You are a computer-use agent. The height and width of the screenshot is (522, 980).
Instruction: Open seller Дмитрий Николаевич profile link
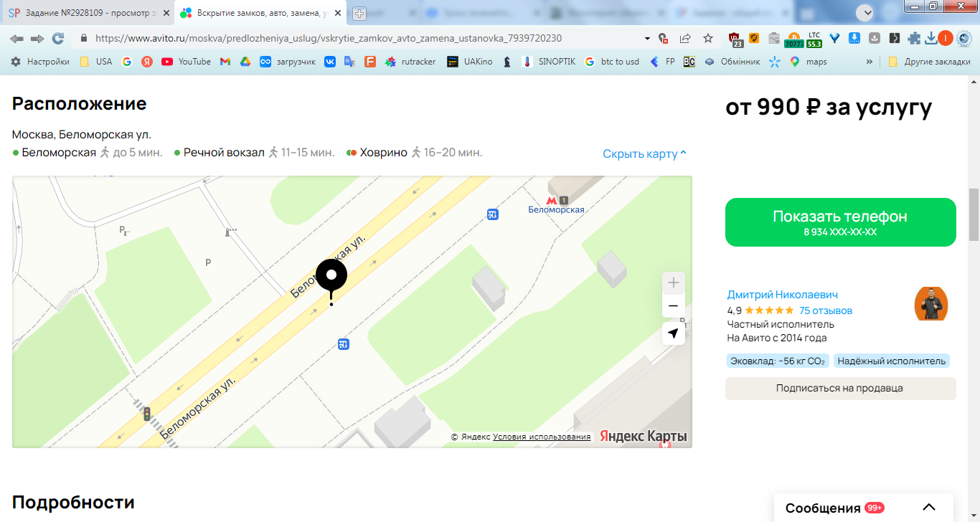(782, 295)
